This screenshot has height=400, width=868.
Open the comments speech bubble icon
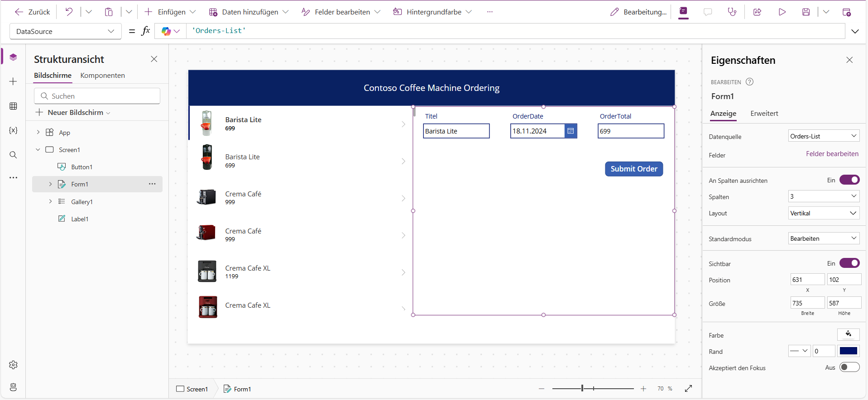708,12
